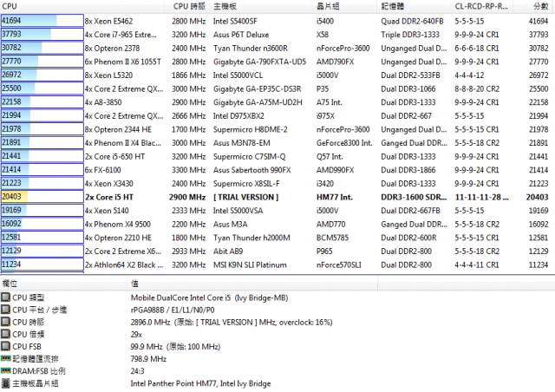Click Gigabyte GA-EP35C-DS3R cell
The width and height of the screenshot is (555, 392).
pos(257,88)
